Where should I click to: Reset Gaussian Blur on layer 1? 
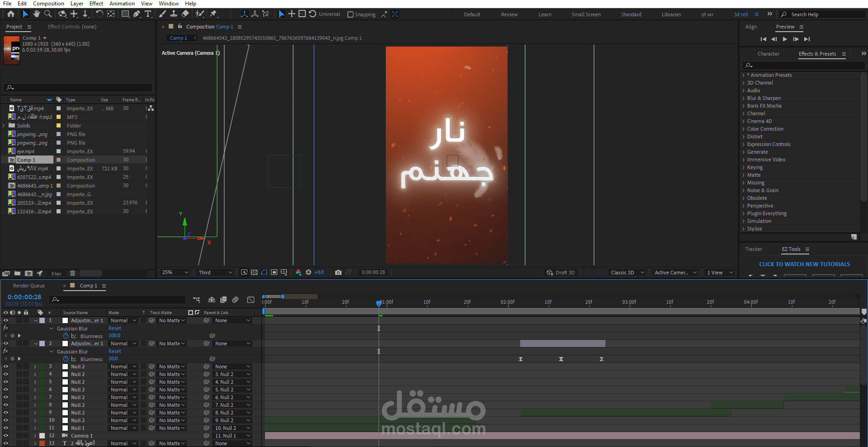(x=114, y=328)
